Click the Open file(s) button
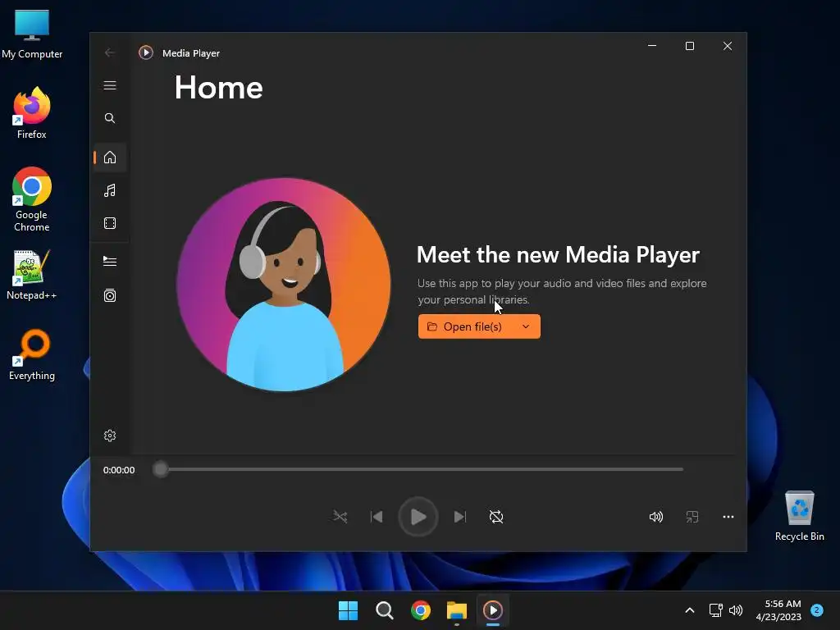Viewport: 840px width, 630px height. point(464,326)
